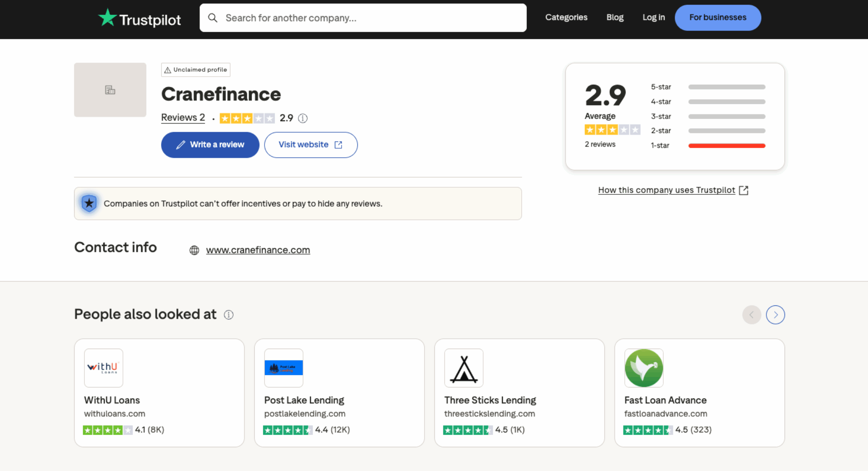Open the Blog section
The image size is (868, 471).
pyautogui.click(x=615, y=17)
